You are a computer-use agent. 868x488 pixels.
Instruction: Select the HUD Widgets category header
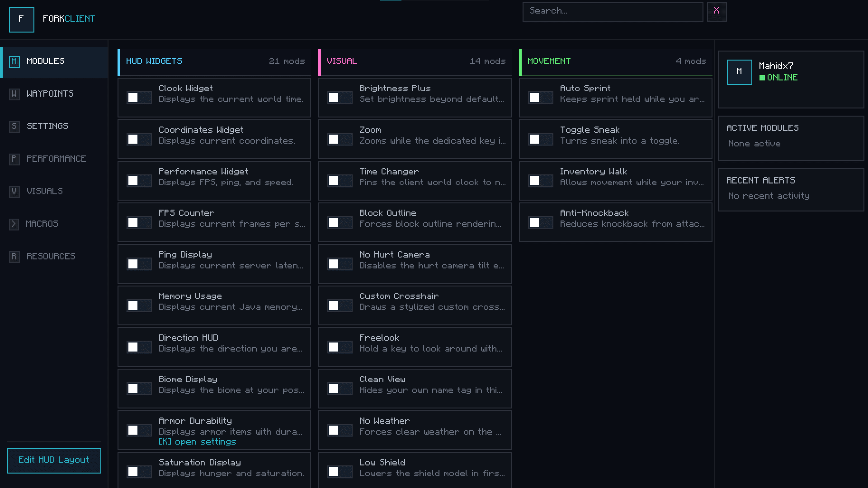[214, 61]
